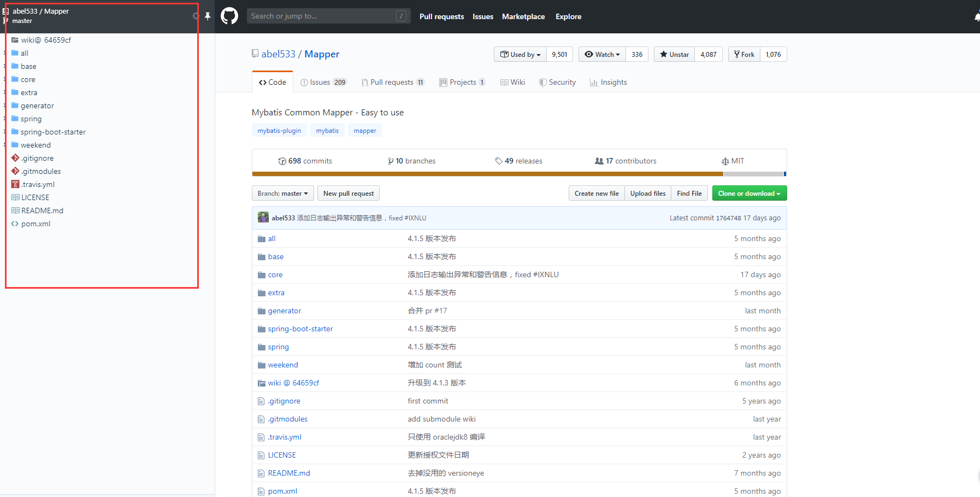Focus the 'Search or jump to...' field

click(x=328, y=16)
